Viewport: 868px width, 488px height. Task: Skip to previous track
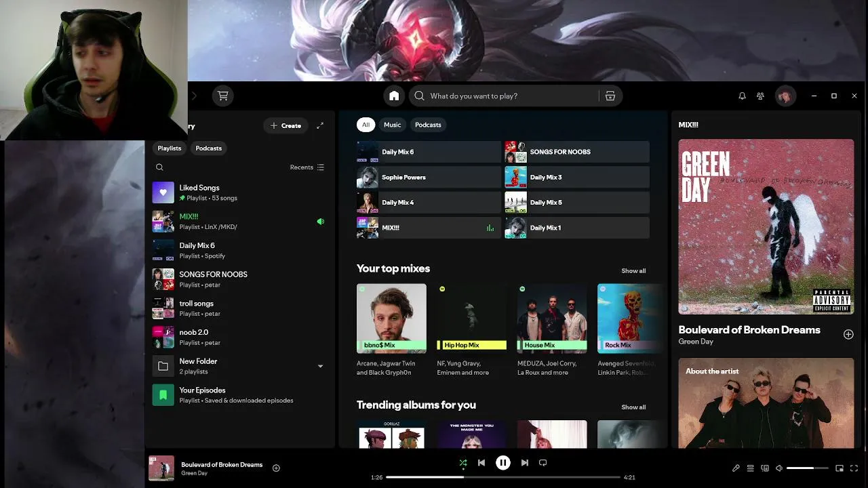(481, 463)
